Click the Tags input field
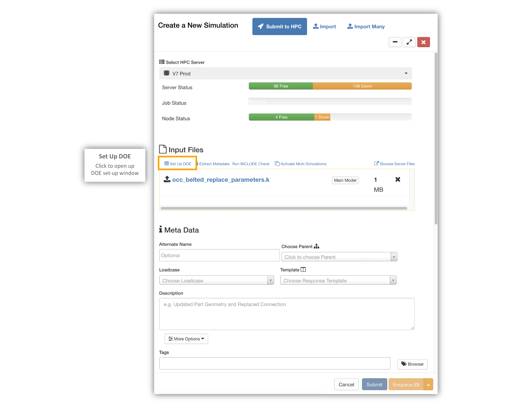 coord(275,363)
